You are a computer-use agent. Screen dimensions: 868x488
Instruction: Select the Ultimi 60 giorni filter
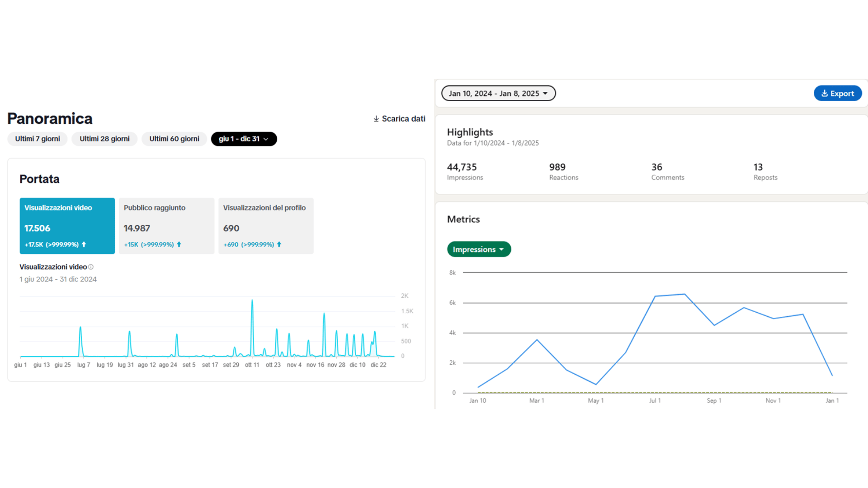tap(174, 139)
